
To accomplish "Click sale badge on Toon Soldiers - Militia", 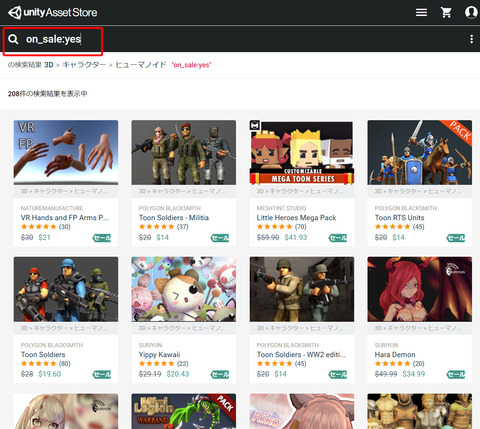I will tap(220, 238).
